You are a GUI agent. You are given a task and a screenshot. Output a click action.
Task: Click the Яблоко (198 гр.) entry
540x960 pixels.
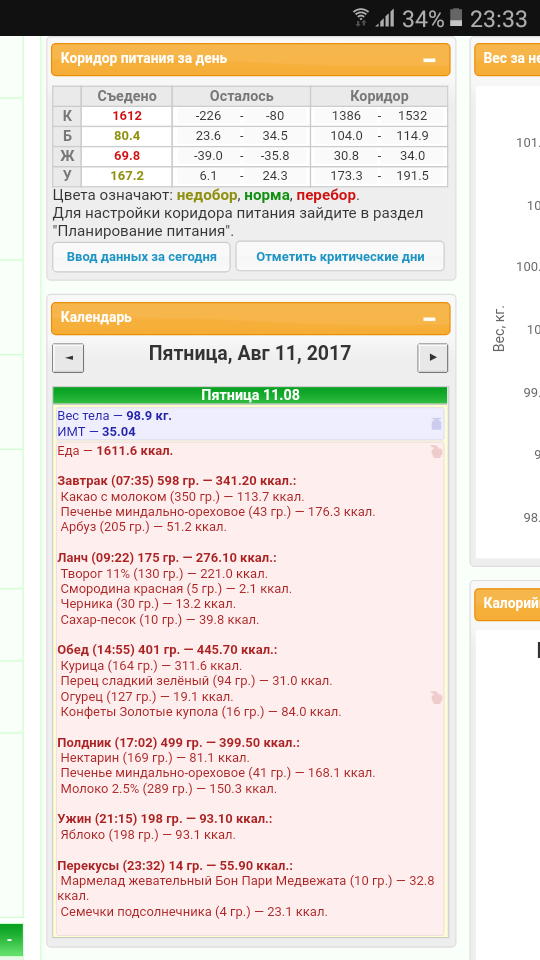(148, 834)
